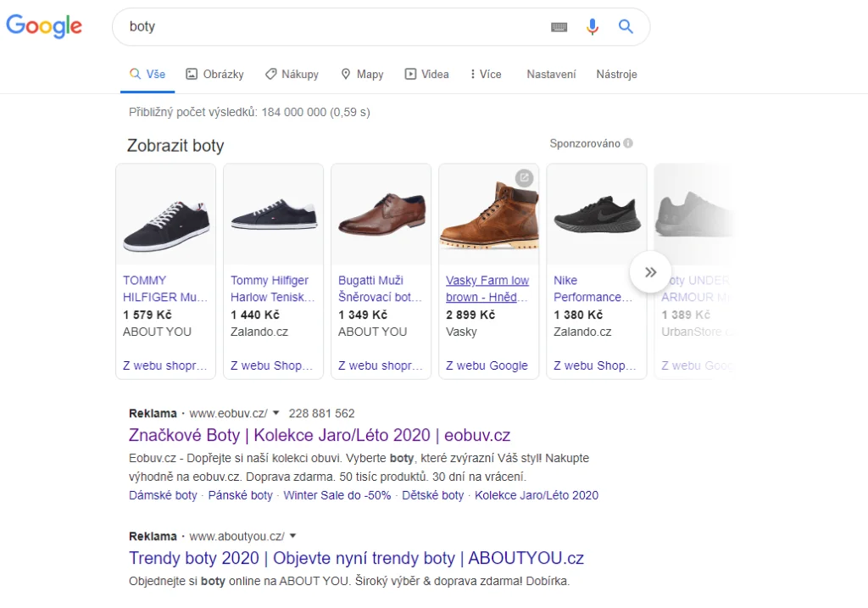Click the phone number 228 881 562
868x608 pixels.
point(321,413)
